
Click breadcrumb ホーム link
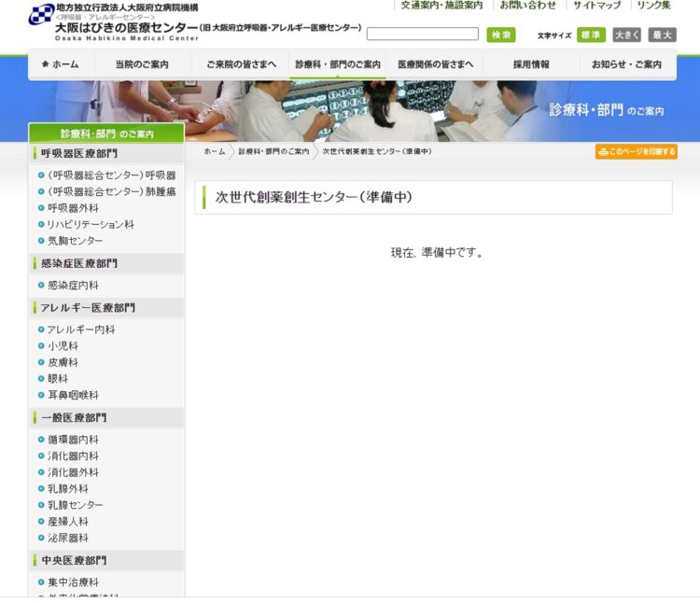[215, 152]
